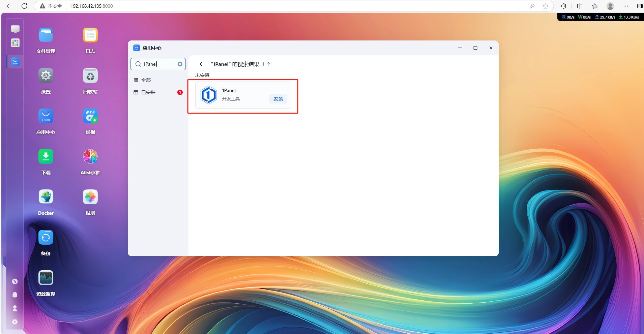Click the search magnifier icon

pyautogui.click(x=138, y=64)
